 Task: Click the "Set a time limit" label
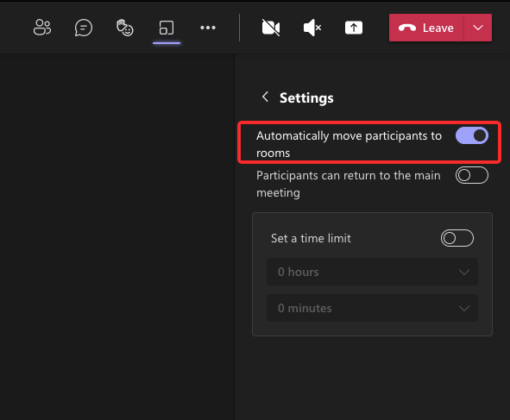coord(311,238)
